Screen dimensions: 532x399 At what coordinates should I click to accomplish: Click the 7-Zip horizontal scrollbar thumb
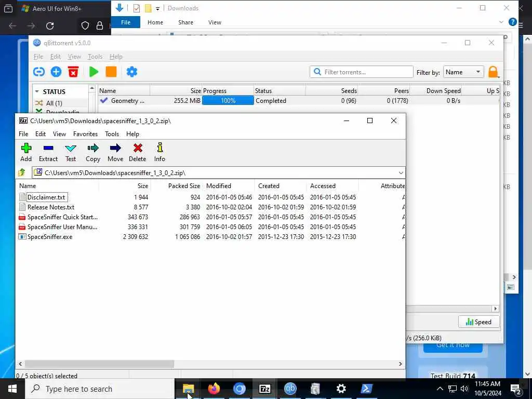pyautogui.click(x=99, y=364)
